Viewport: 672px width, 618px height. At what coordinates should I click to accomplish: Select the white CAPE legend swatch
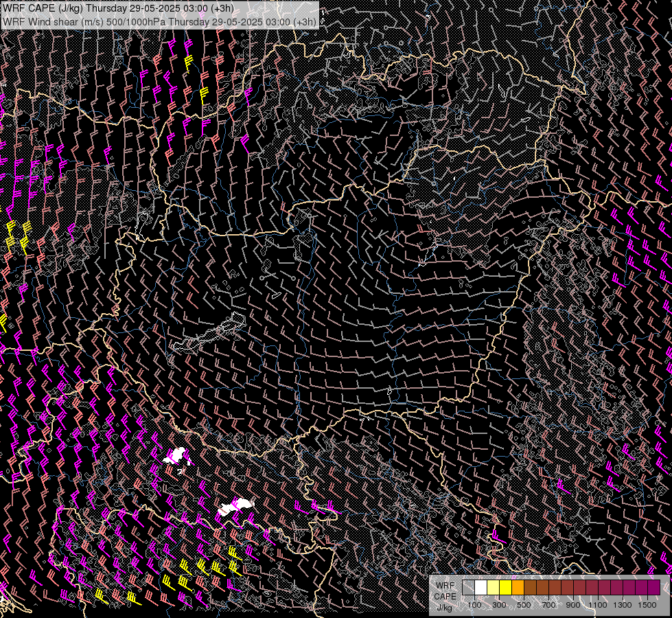click(x=481, y=588)
